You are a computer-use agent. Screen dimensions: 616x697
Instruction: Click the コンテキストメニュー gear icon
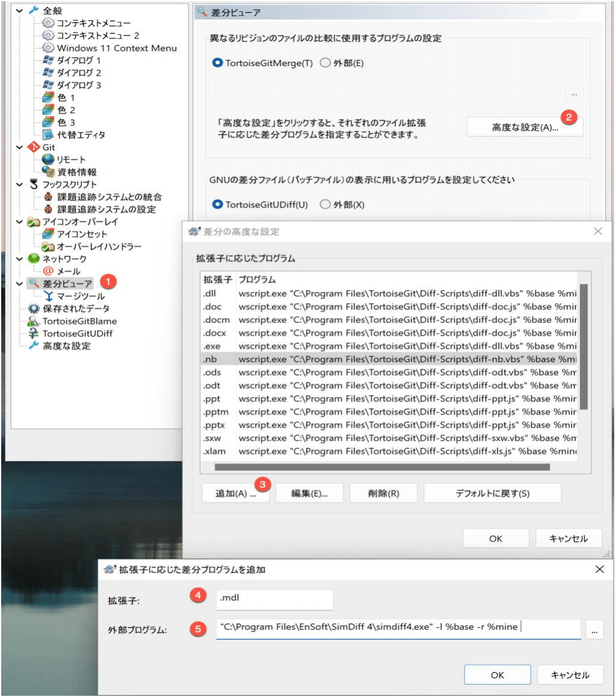[48, 22]
